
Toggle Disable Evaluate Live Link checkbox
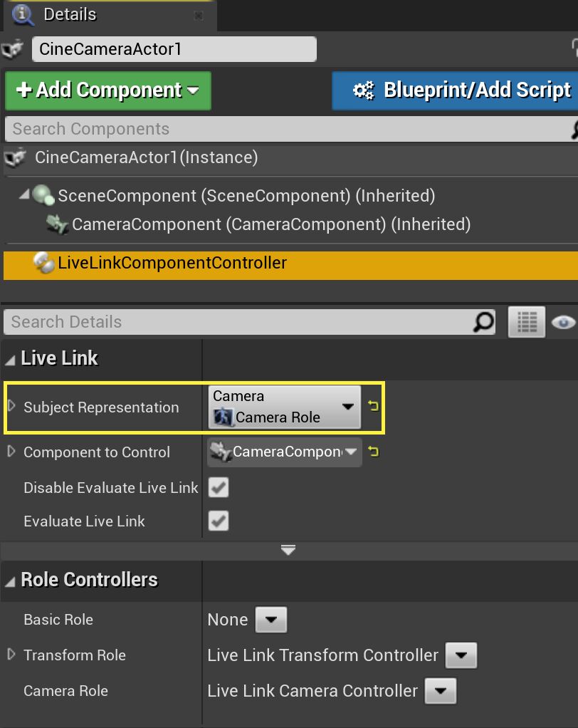pyautogui.click(x=219, y=487)
